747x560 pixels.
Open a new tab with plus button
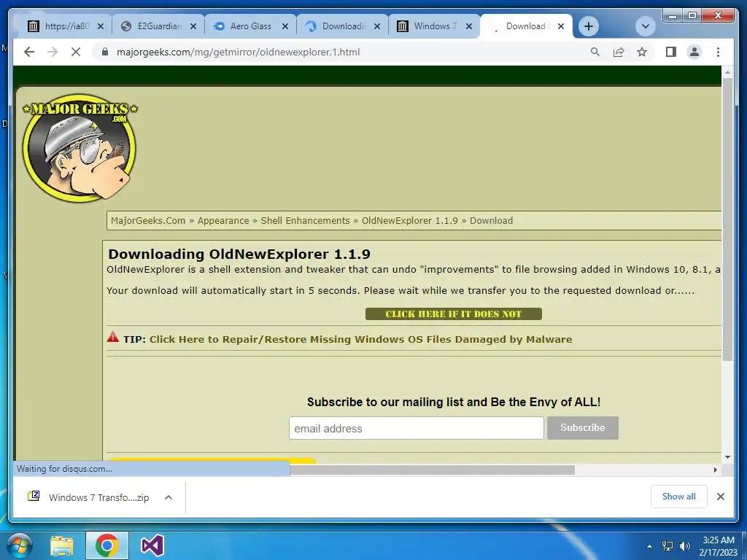(x=589, y=26)
